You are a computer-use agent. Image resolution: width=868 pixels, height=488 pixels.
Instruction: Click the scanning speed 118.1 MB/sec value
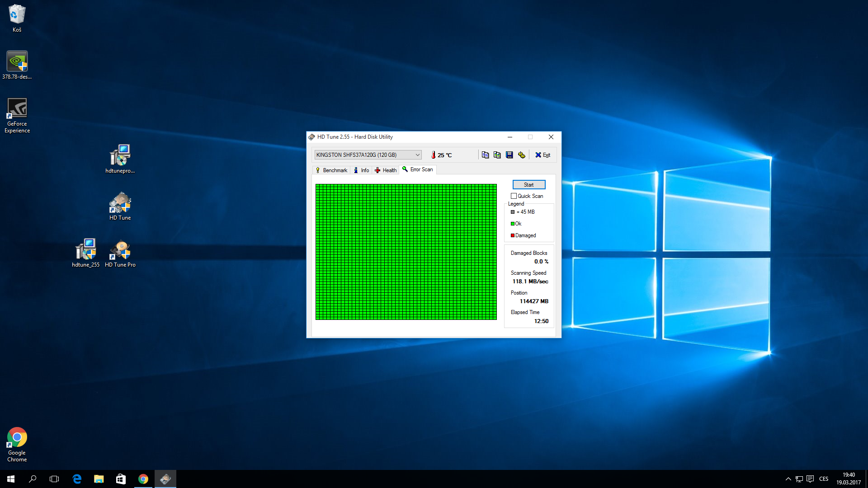coord(530,282)
